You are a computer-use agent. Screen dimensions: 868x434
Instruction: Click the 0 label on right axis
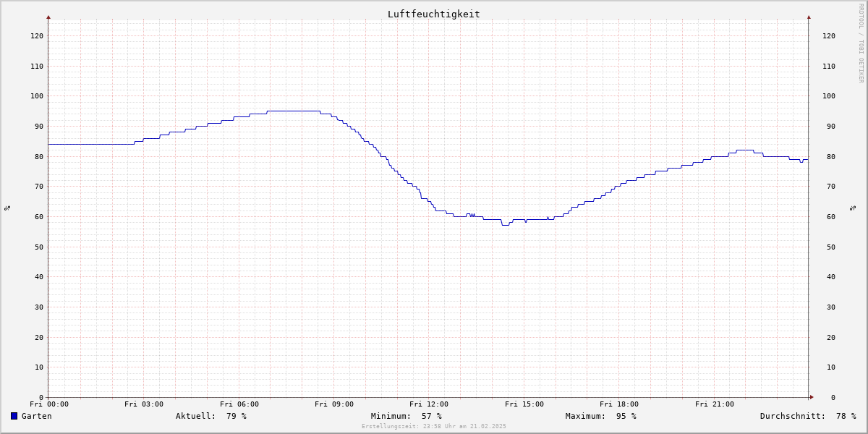click(833, 397)
